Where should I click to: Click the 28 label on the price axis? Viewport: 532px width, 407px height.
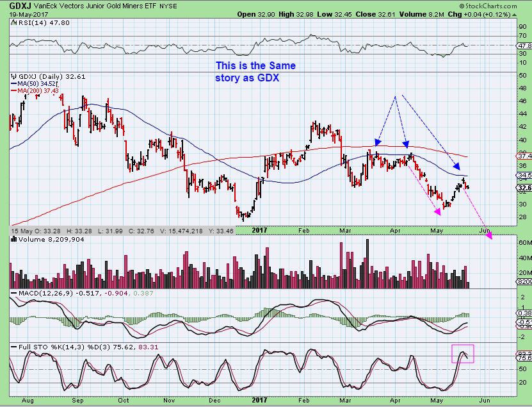point(522,217)
